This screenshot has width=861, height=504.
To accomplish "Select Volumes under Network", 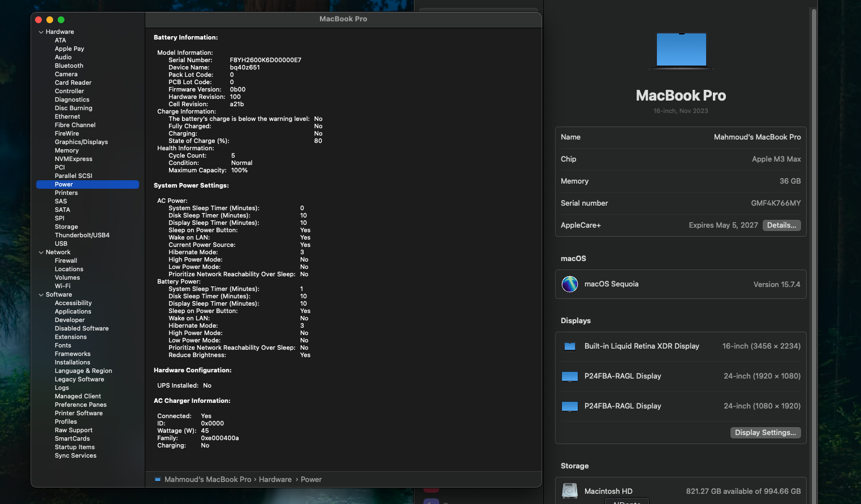I will 67,278.
